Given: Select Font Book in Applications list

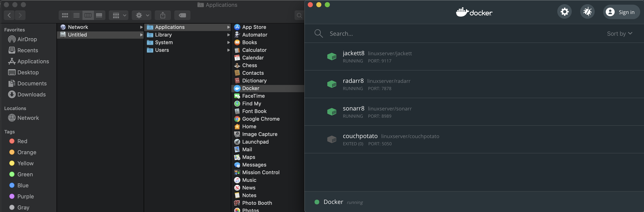Looking at the screenshot, I should [x=268, y=111].
